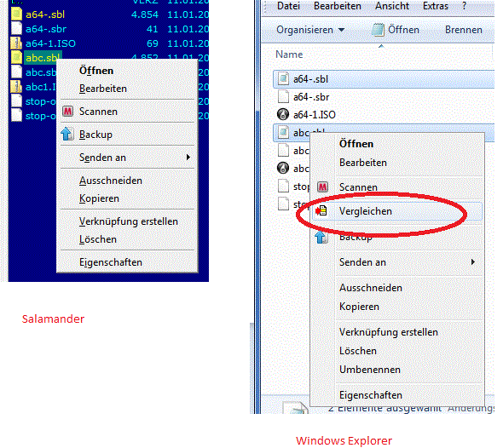The image size is (503, 448).
Task: Click the McAfee icon beside Scannen in Explorer menu
Action: (322, 187)
